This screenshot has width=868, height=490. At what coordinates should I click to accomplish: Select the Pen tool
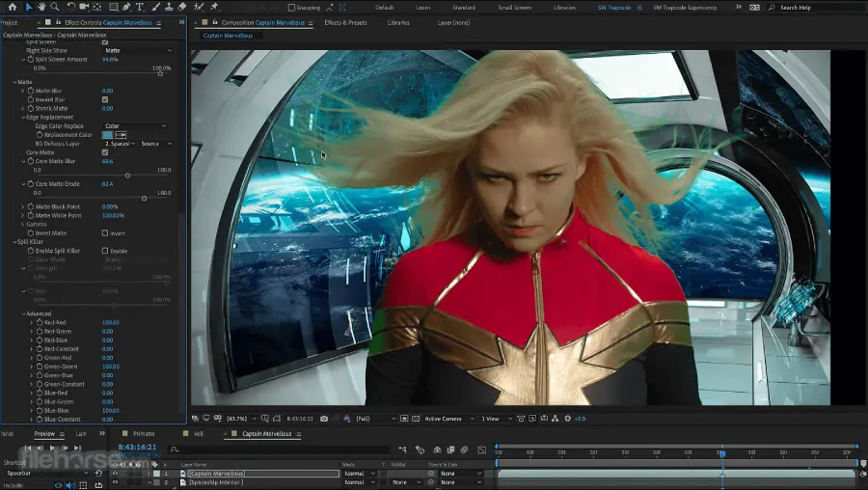[127, 7]
